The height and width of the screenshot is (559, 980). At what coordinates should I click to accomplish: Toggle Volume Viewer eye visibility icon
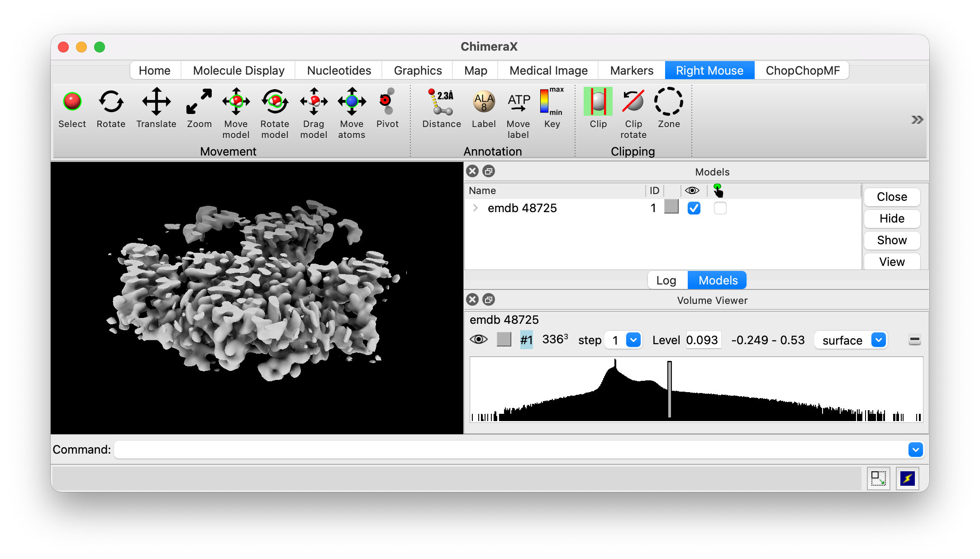pos(479,340)
